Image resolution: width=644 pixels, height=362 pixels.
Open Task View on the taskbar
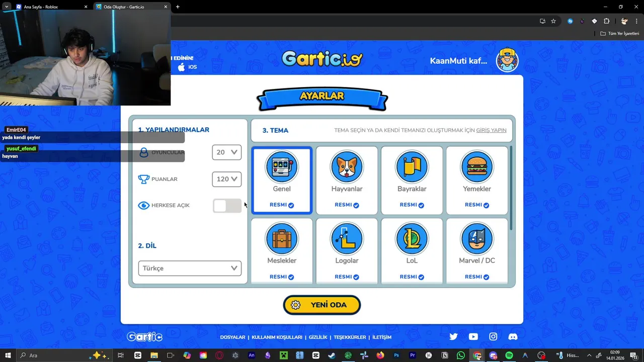121,355
